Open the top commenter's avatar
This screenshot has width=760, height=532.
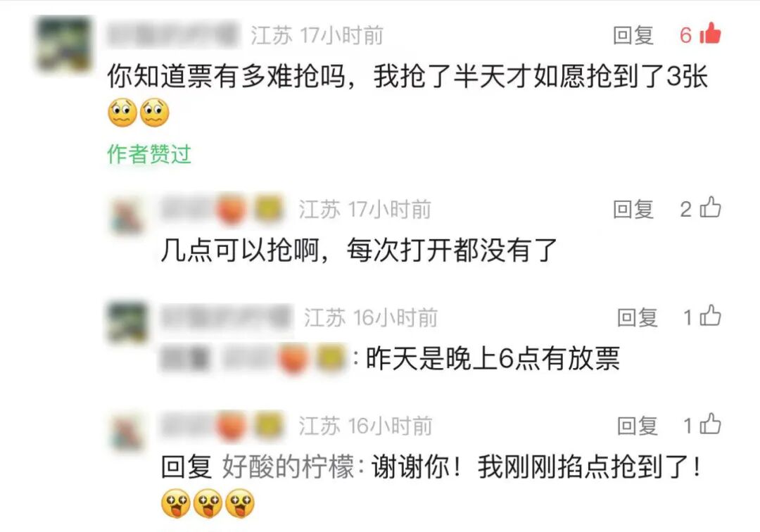click(x=63, y=44)
